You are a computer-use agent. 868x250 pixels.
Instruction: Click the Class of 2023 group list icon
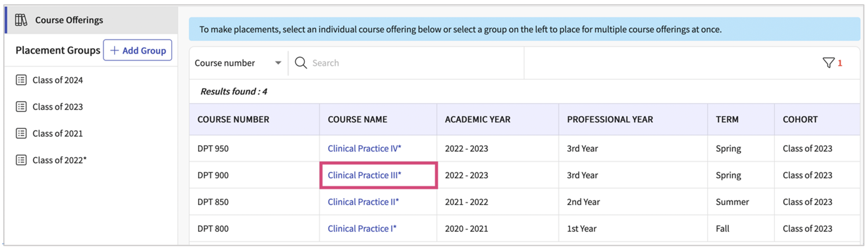click(21, 107)
